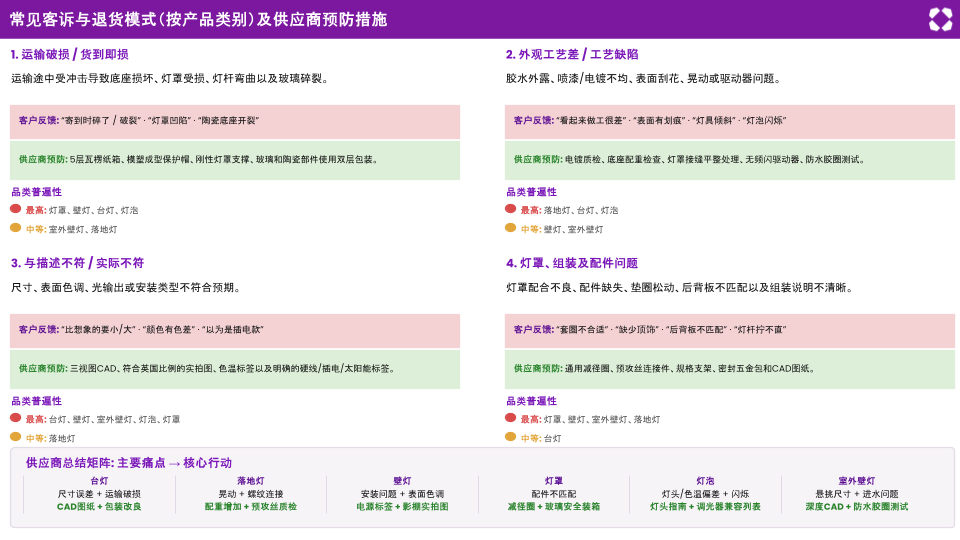Click green action 深度CAD + 防水胶圈测试
960x540 pixels.
(x=857, y=507)
